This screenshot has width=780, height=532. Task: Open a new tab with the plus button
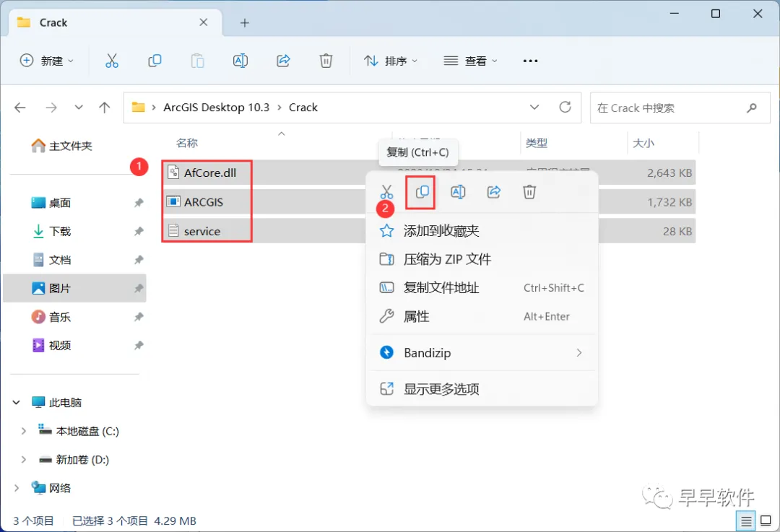pyautogui.click(x=244, y=23)
